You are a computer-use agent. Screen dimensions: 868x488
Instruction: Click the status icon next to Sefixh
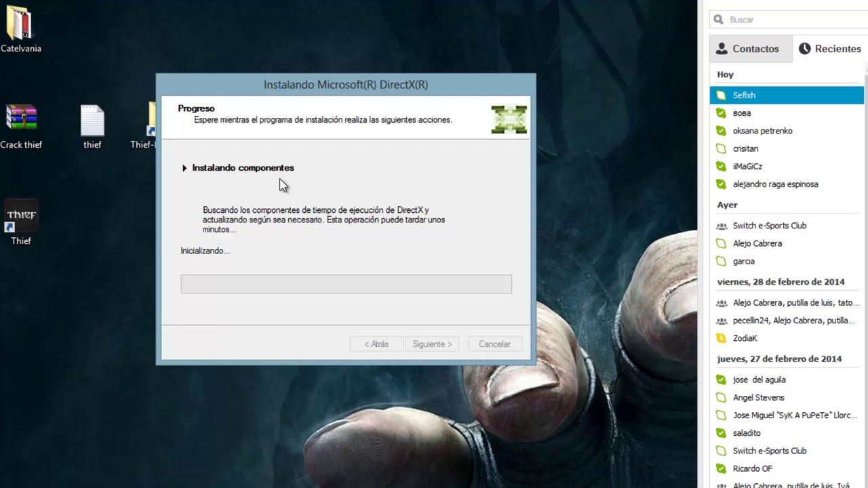(721, 96)
